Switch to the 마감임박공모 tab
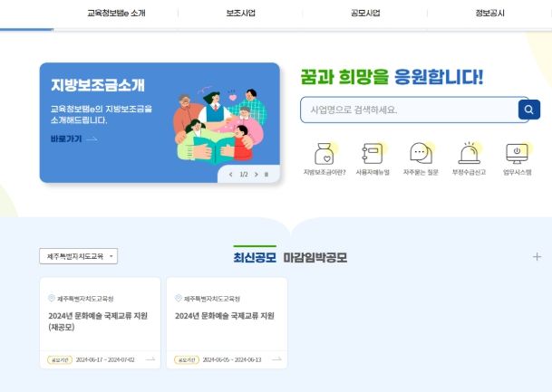This screenshot has height=392, width=552. click(315, 257)
